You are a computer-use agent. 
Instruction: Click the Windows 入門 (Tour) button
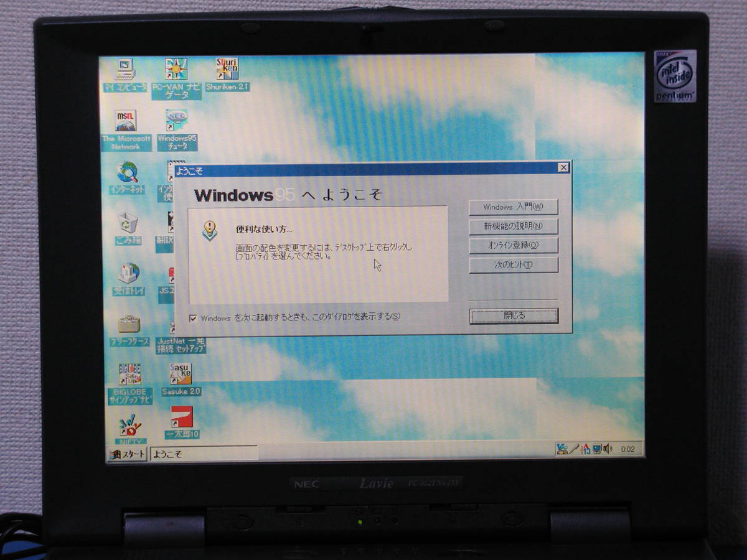513,207
